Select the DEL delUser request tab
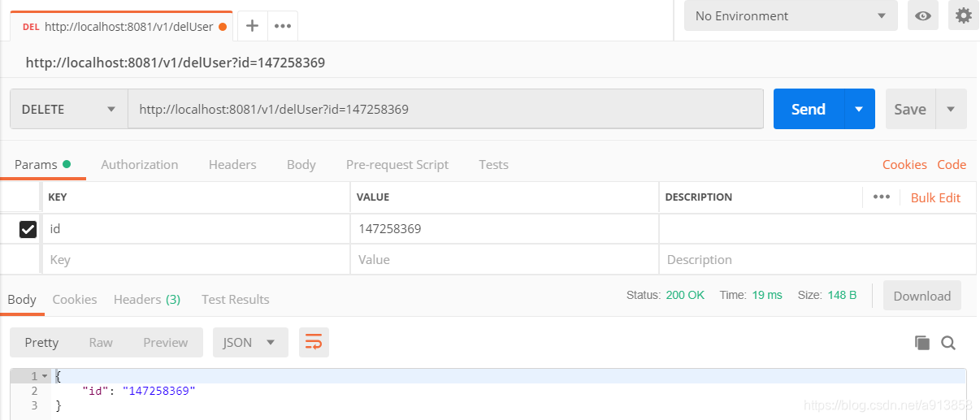The width and height of the screenshot is (980, 420). coord(122,26)
